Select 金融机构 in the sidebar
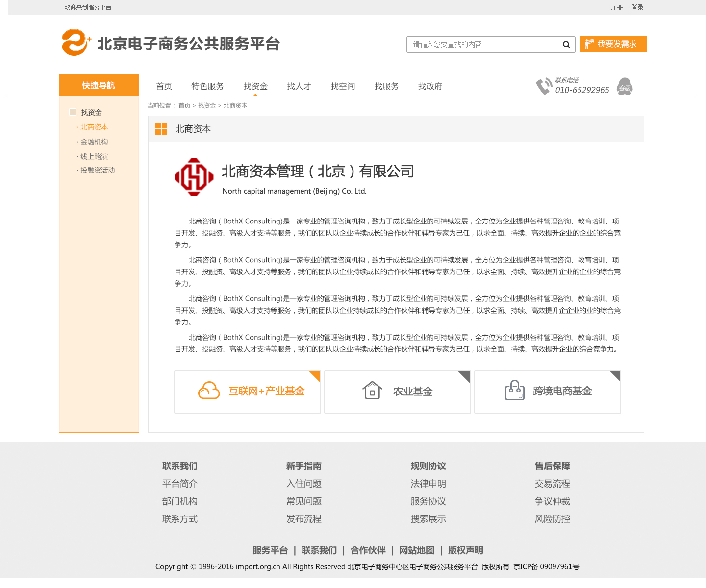The width and height of the screenshot is (706, 588). [94, 142]
